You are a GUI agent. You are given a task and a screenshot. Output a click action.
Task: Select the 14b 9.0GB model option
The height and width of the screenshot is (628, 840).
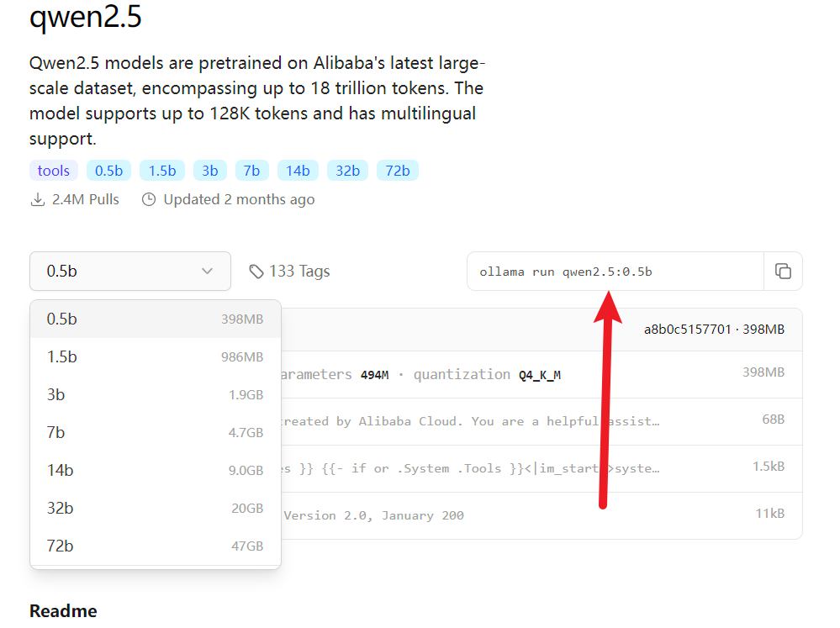click(x=156, y=470)
